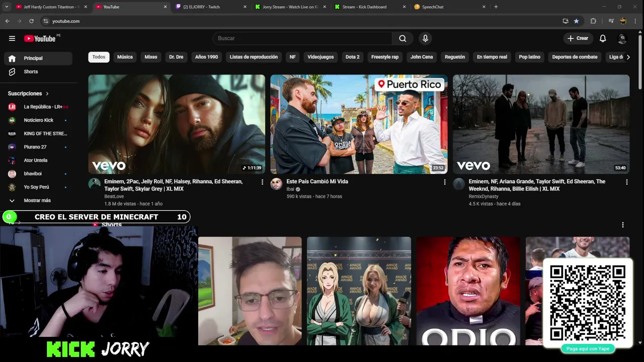Open options menu for BeatLove XL MIX video
Viewport: 644px width, 362px height.
click(262, 182)
